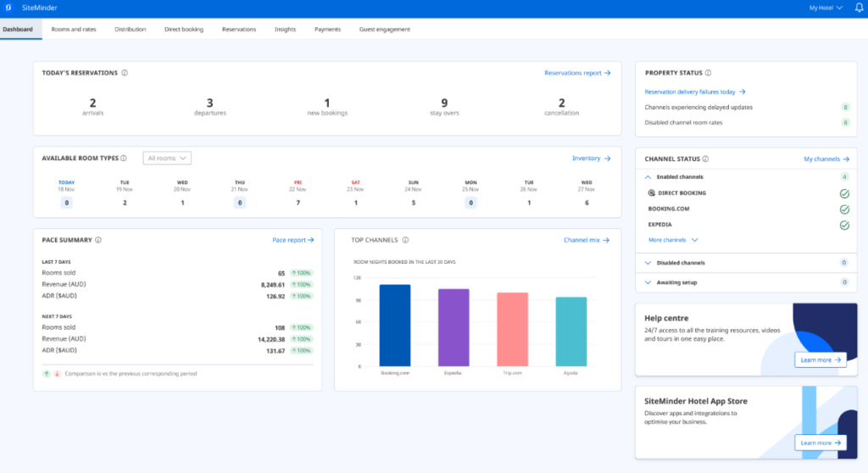Click the green up comparison arrow legend

(x=47, y=373)
